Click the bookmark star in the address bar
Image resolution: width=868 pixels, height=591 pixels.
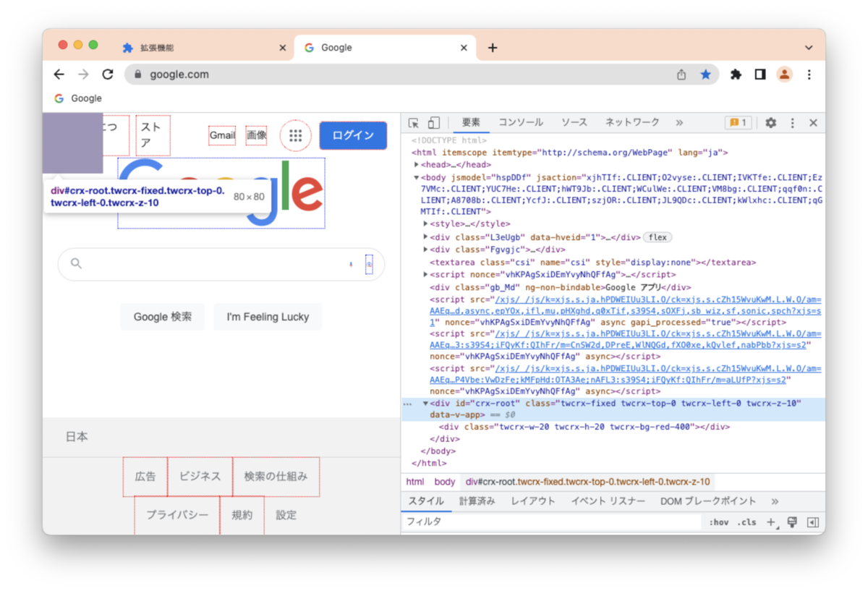706,74
